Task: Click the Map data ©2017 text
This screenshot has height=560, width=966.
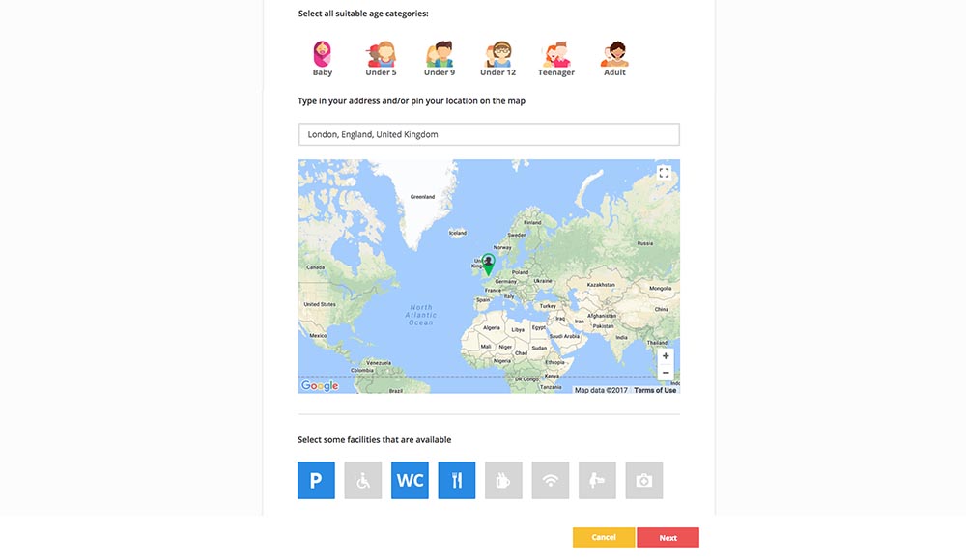Action: click(601, 390)
